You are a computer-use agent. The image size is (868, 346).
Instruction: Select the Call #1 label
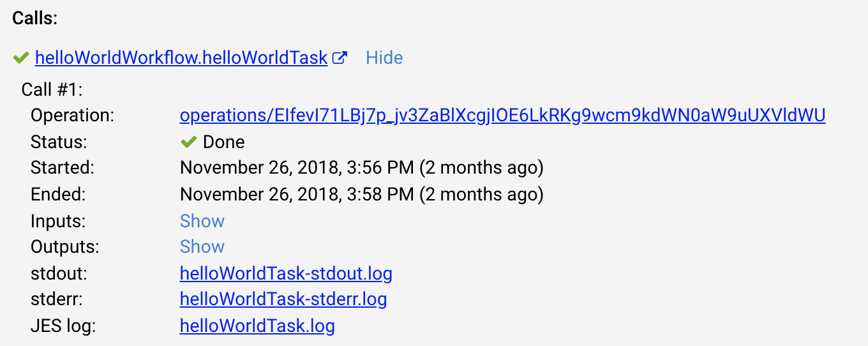pyautogui.click(x=52, y=89)
